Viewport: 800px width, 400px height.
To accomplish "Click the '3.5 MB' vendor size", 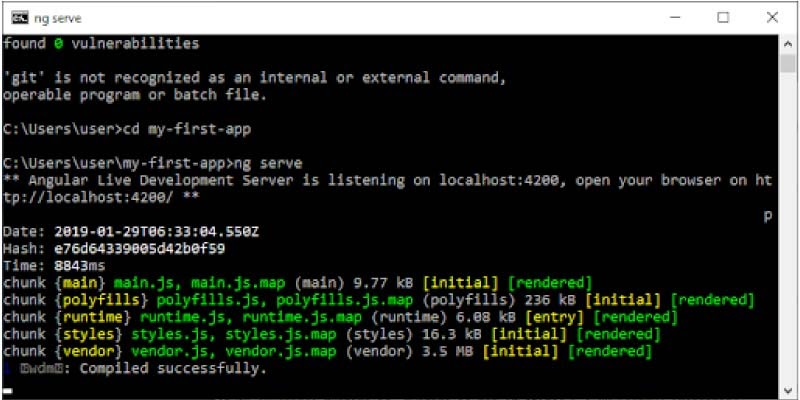I will click(448, 351).
